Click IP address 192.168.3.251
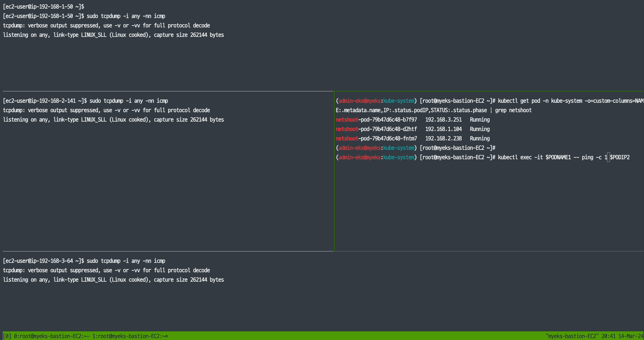Viewport: 644px width, 340px height. point(443,120)
